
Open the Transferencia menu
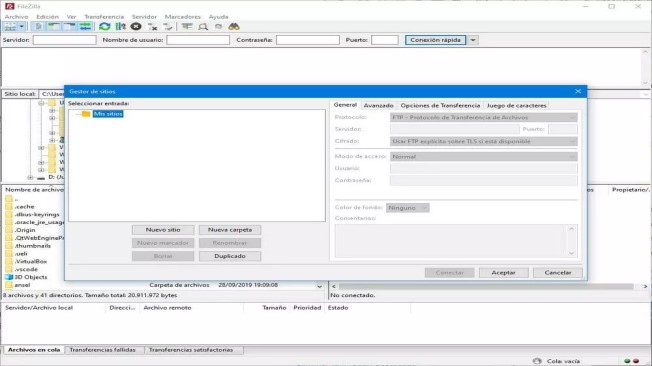tap(104, 17)
